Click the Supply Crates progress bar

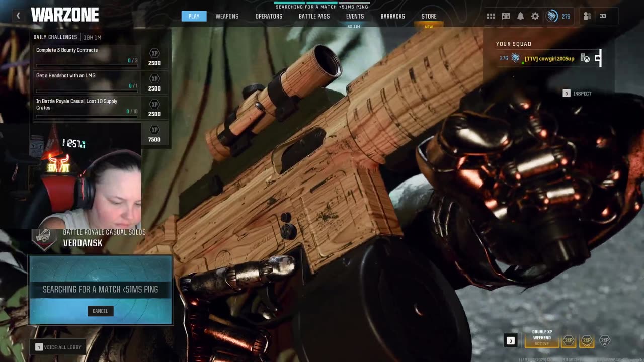click(87, 117)
